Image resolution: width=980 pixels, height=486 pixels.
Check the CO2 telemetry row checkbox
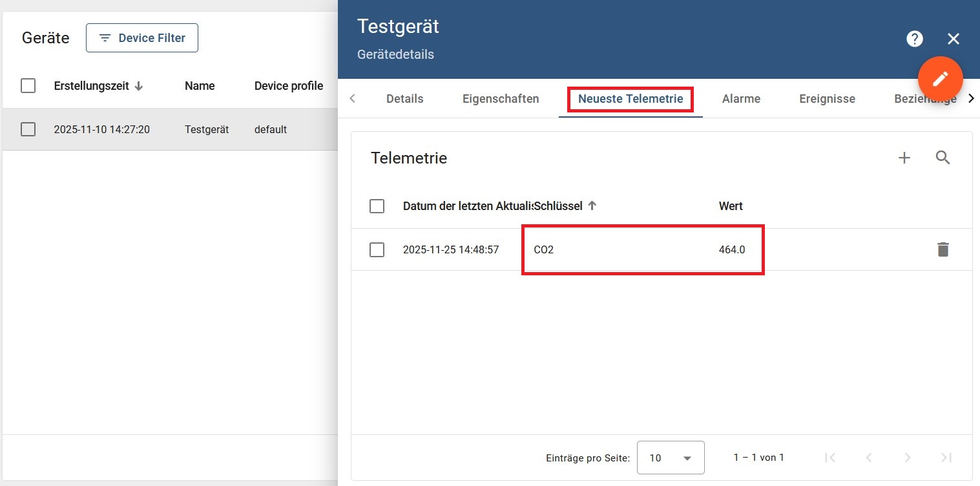click(377, 249)
